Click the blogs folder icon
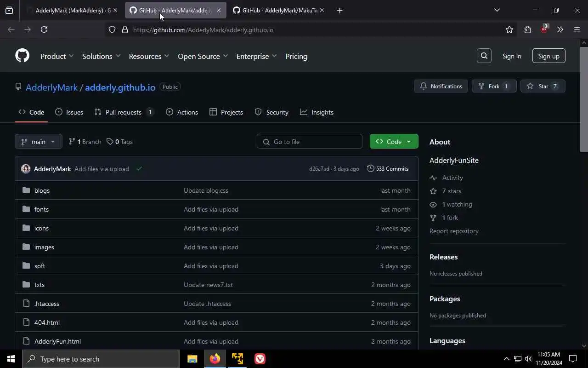 point(26,190)
